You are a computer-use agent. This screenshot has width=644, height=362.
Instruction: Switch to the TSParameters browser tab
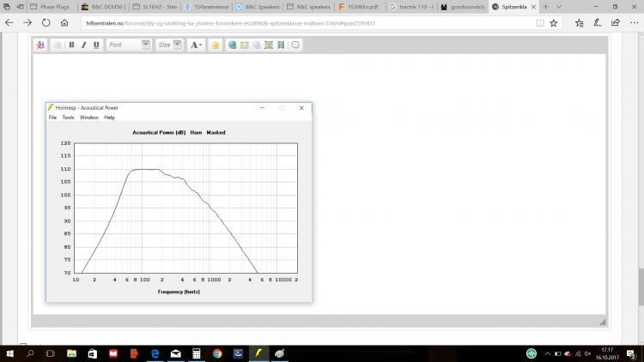tap(207, 7)
